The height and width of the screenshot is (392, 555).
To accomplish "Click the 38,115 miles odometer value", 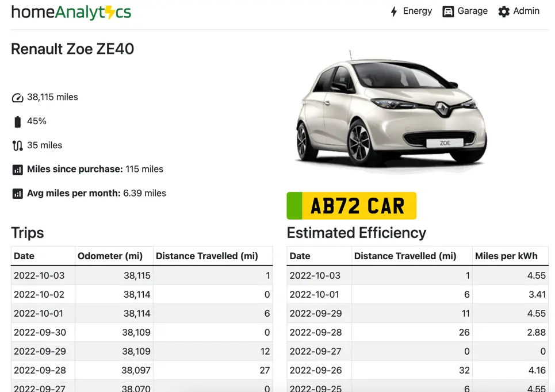I will [52, 97].
